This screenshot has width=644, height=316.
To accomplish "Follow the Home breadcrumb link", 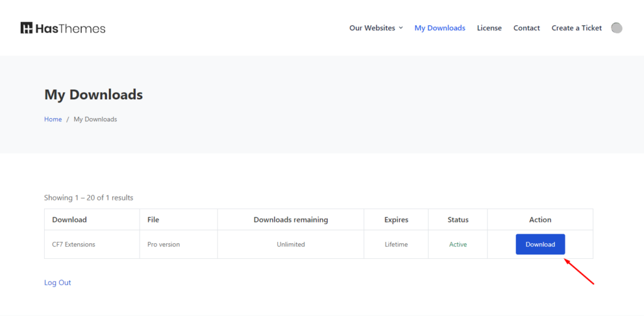I will [x=53, y=119].
